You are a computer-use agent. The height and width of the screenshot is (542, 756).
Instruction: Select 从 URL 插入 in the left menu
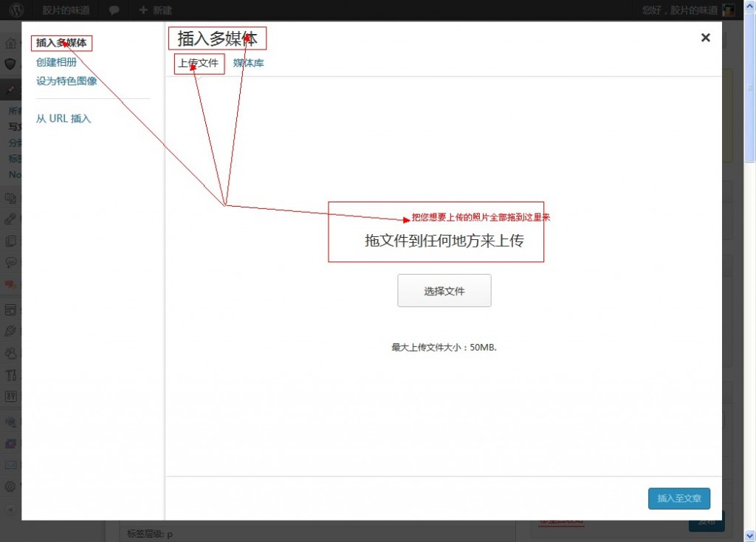[x=63, y=118]
